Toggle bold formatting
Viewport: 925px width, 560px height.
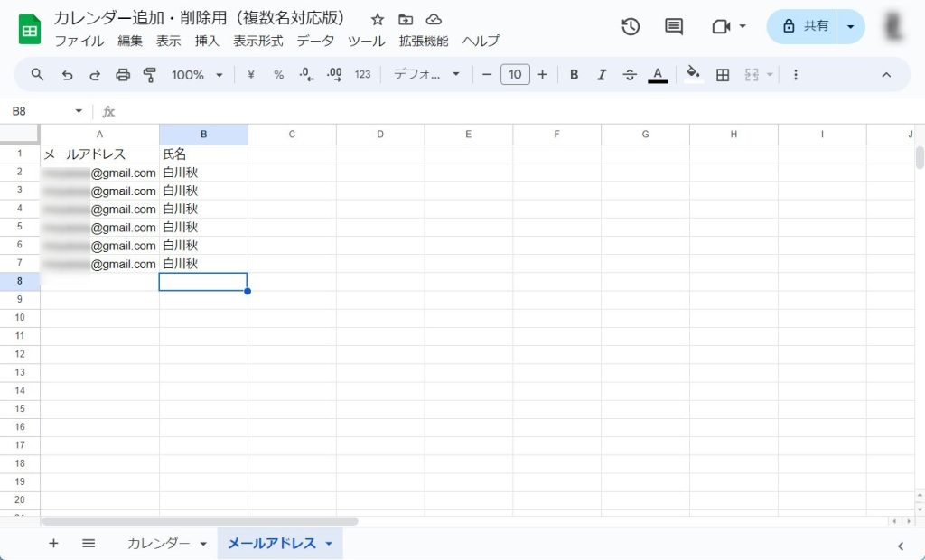click(x=574, y=75)
